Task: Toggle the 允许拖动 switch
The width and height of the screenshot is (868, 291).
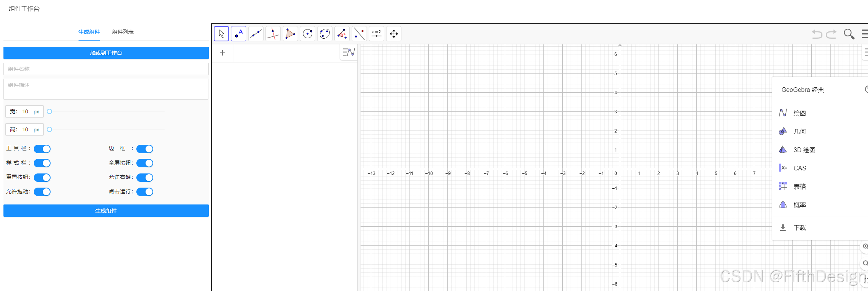Action: tap(42, 192)
